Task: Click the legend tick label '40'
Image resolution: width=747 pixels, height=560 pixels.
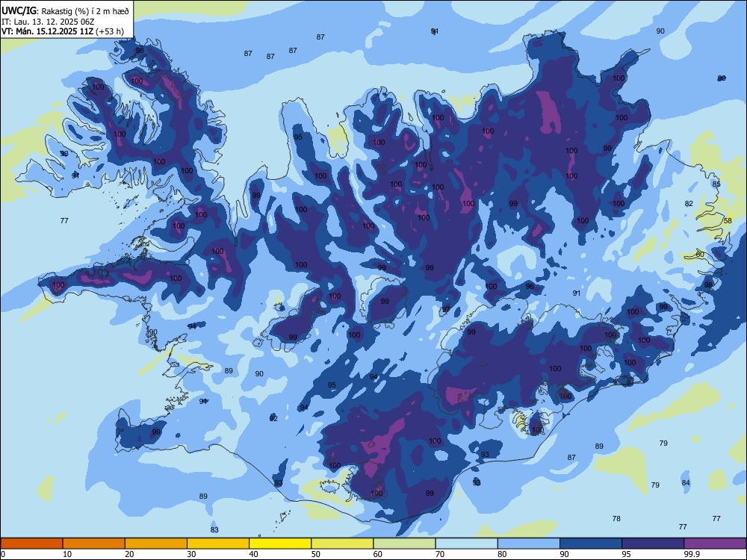Action: [x=253, y=554]
